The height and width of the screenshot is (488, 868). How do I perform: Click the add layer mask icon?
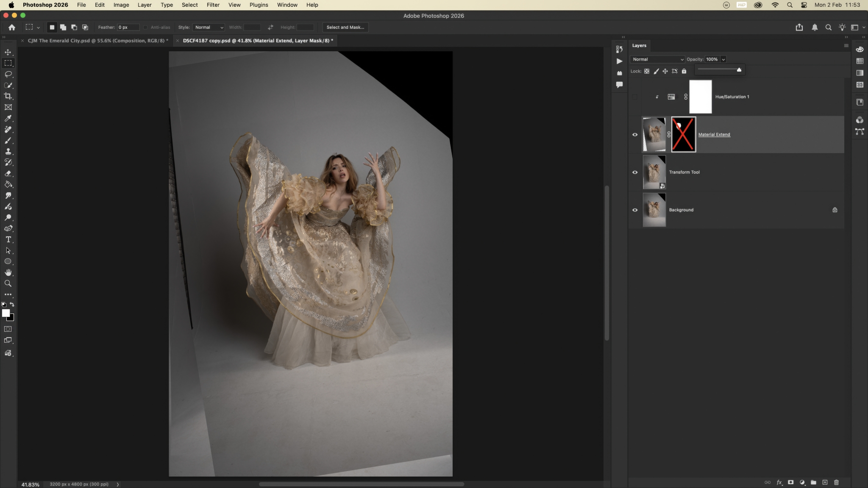click(x=790, y=482)
